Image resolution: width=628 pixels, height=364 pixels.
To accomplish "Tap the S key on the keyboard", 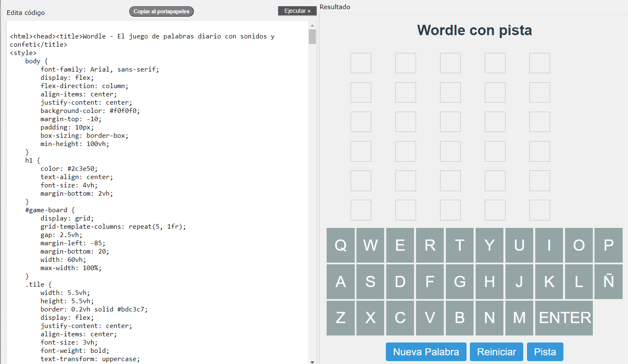I will 371,282.
